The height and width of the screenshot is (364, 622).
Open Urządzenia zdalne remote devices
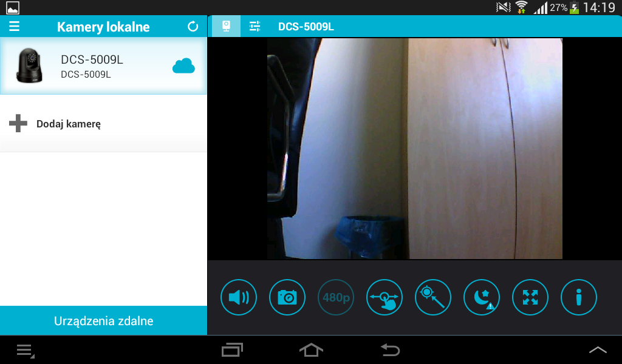[x=103, y=320]
